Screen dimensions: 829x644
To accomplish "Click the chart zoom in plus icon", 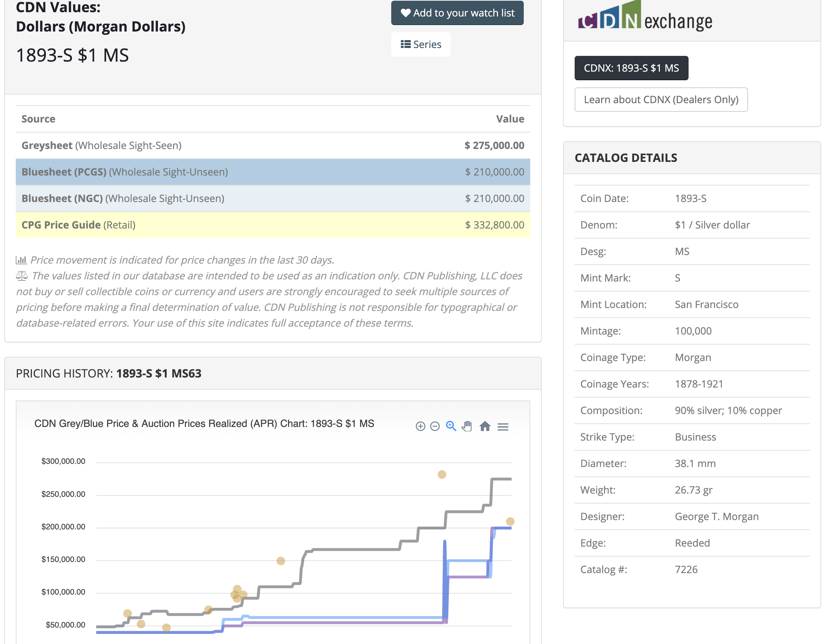I will pos(420,427).
